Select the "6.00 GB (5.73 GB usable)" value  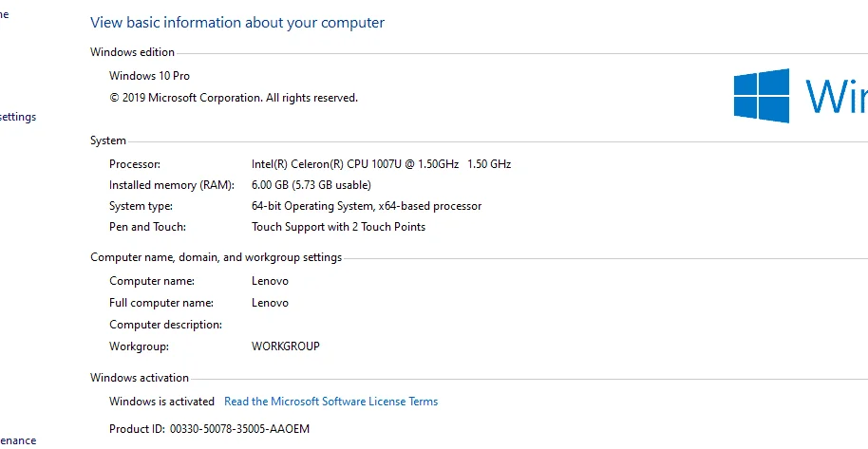[x=311, y=185]
